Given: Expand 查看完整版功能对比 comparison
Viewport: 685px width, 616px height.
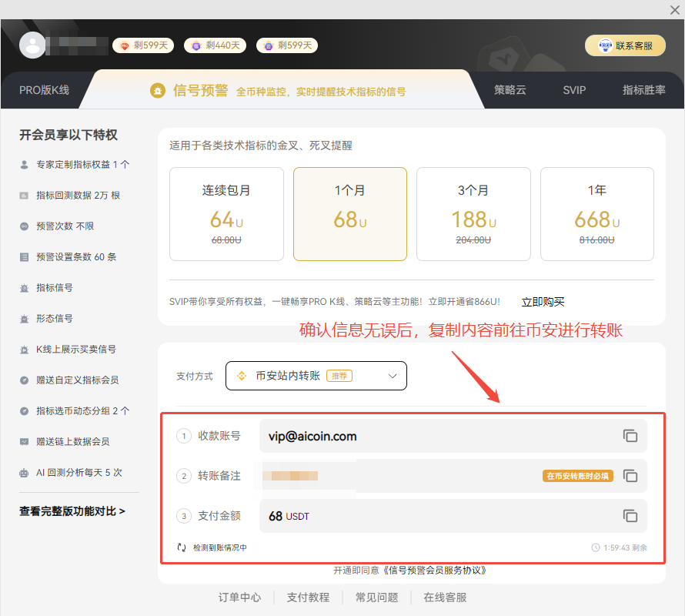Looking at the screenshot, I should click(72, 511).
